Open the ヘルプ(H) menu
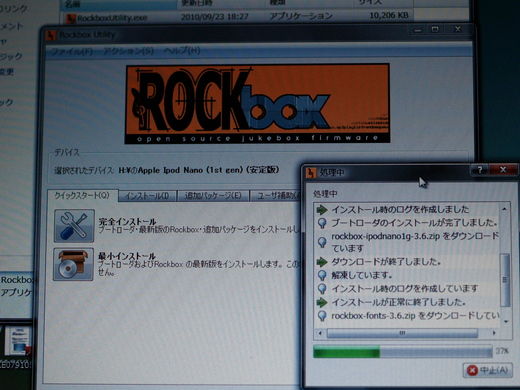The height and width of the screenshot is (390, 520). tap(182, 51)
